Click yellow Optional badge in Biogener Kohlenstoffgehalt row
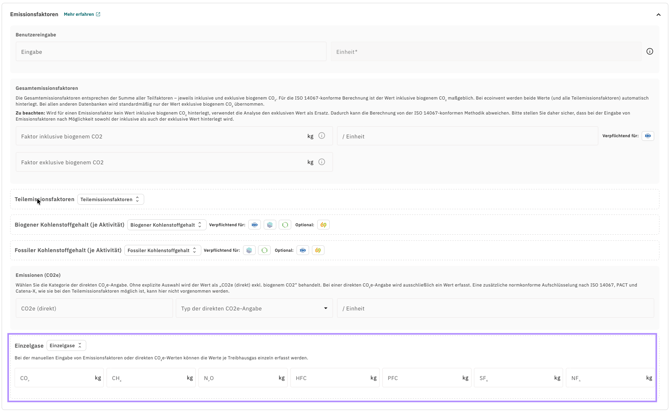 (323, 225)
